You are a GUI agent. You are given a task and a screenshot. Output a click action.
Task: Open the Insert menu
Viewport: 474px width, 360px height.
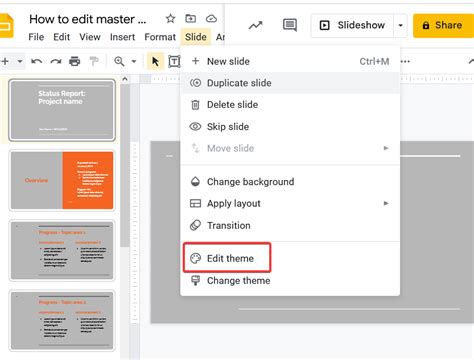(x=122, y=37)
